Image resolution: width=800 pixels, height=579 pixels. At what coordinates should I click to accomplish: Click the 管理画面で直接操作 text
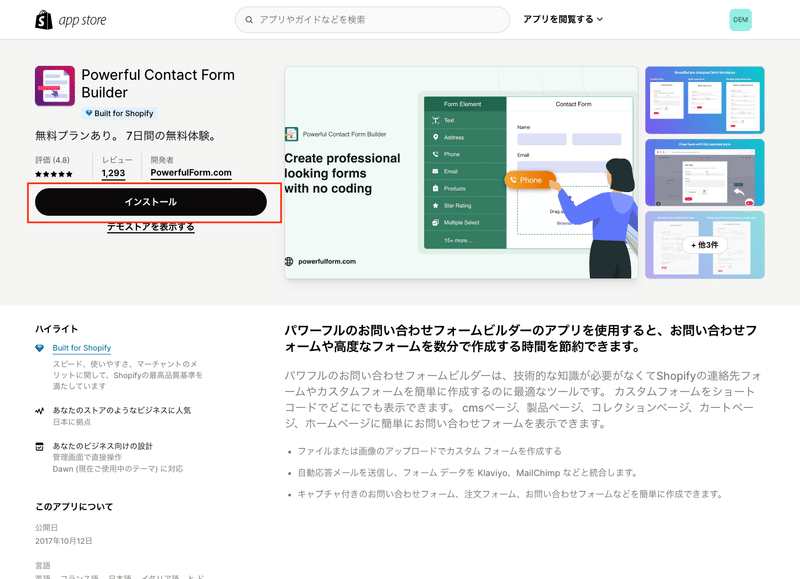coord(87,457)
